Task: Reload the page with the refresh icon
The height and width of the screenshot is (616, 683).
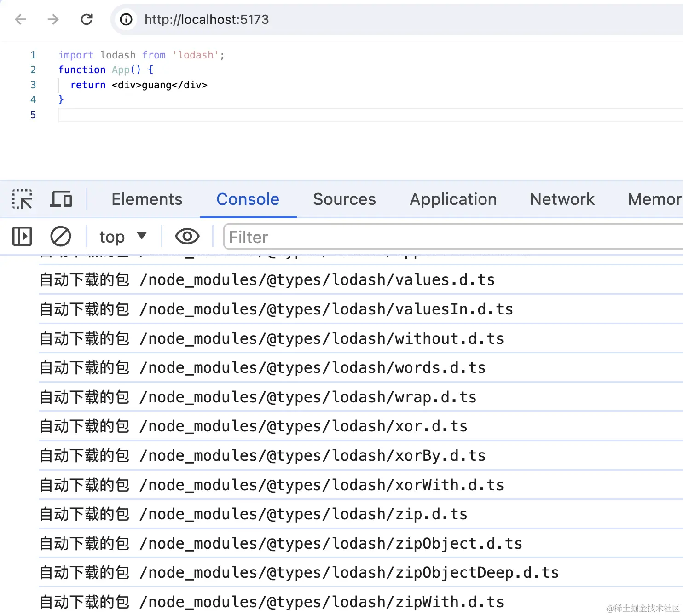Action: click(87, 19)
